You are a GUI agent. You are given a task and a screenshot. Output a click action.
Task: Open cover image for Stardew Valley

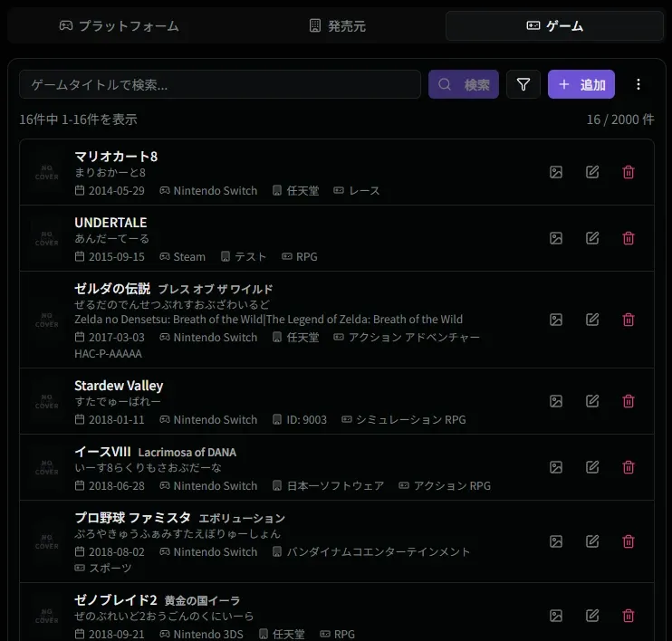click(x=556, y=401)
